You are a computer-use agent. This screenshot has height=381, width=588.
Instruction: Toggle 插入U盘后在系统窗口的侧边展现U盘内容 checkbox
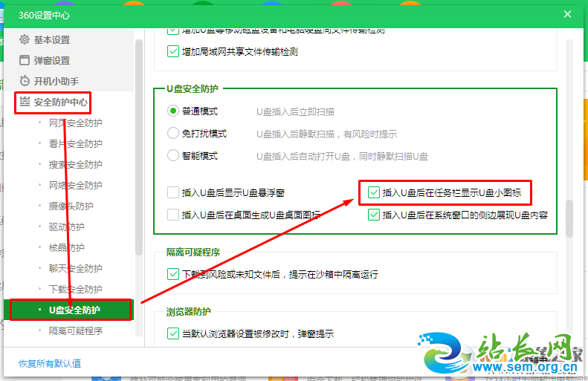(x=374, y=215)
